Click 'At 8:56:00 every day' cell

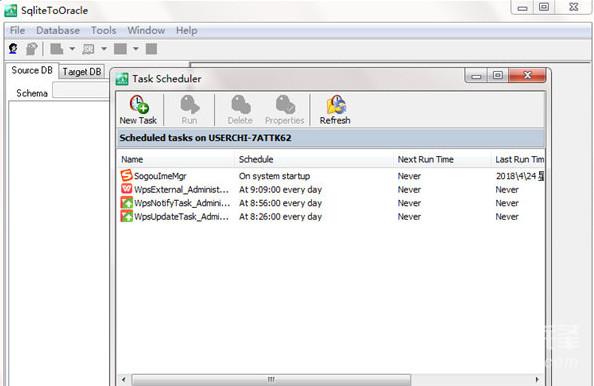coord(280,203)
